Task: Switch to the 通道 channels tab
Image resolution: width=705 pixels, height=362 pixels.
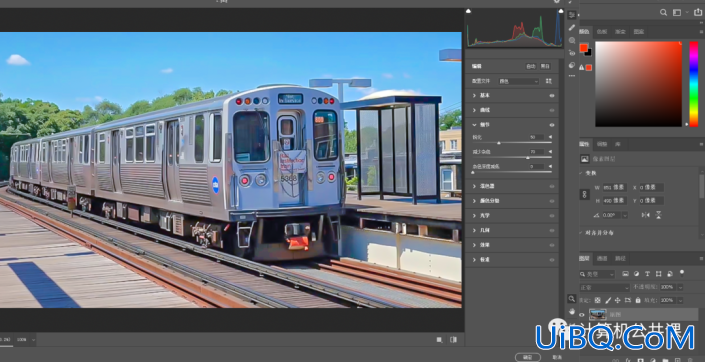Action: pyautogui.click(x=602, y=259)
